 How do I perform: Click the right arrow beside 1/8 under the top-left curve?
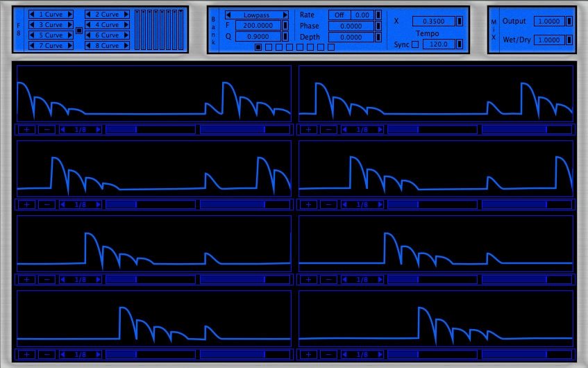click(x=99, y=130)
